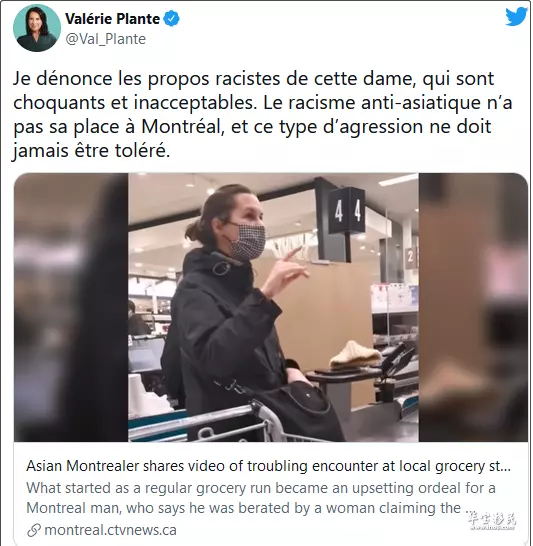Click the blue verified badge

tap(172, 19)
